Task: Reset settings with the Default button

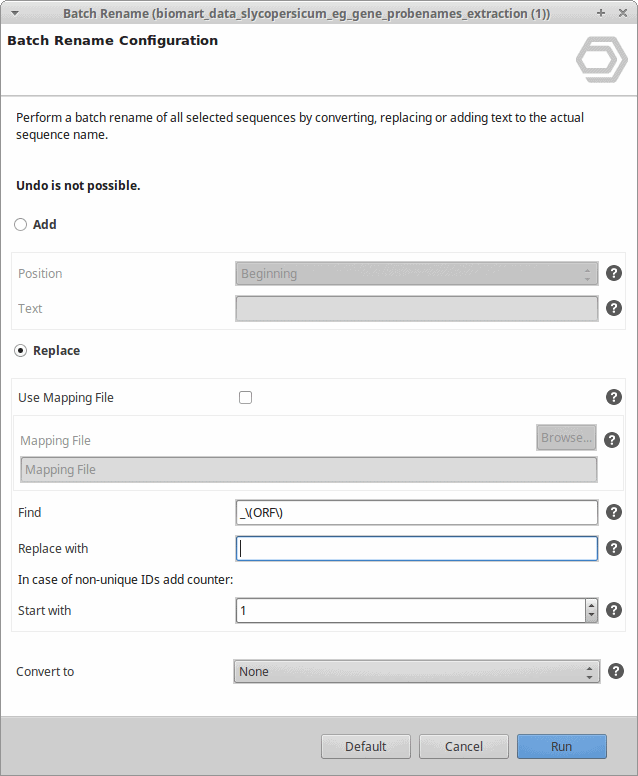Action: tap(366, 746)
